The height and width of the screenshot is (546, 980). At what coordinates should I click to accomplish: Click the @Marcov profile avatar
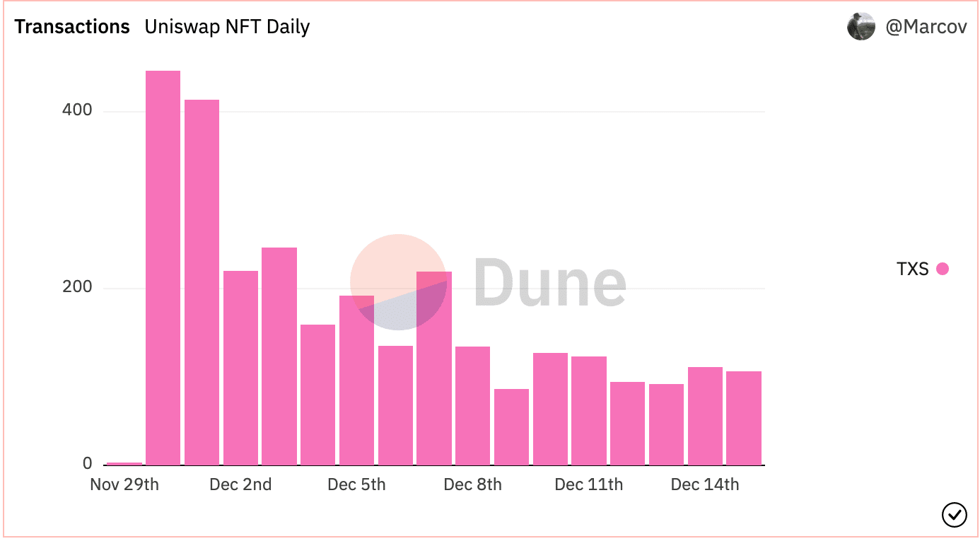tap(861, 27)
